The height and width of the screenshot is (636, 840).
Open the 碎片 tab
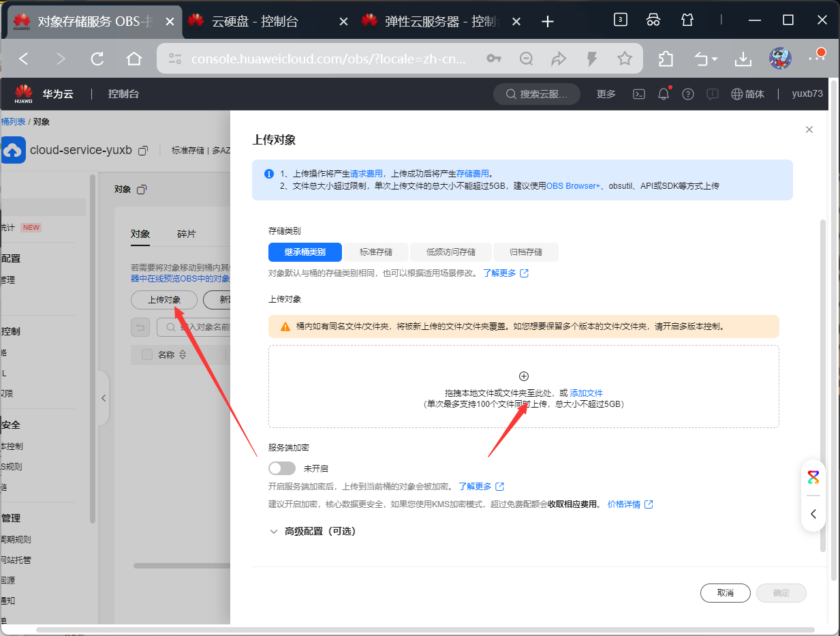click(x=187, y=234)
